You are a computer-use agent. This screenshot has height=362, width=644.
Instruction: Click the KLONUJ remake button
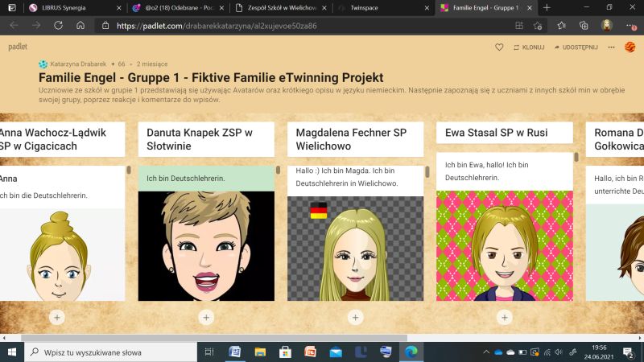click(x=528, y=47)
